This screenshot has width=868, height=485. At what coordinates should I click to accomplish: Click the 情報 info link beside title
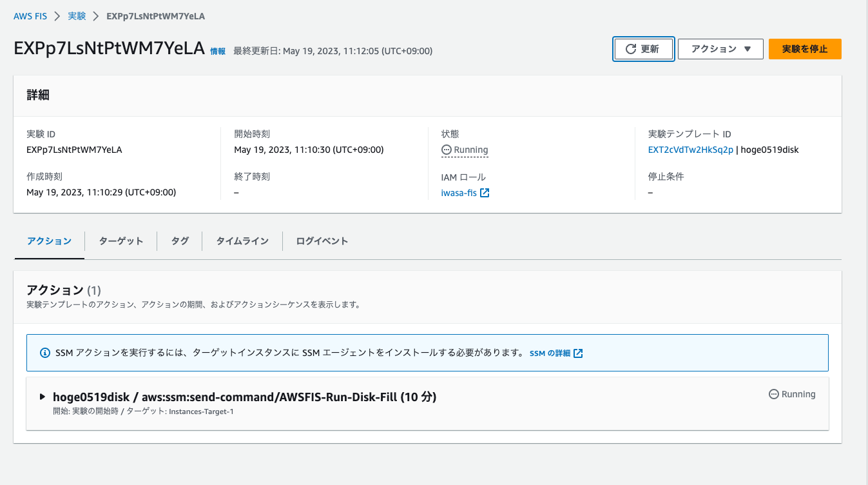click(x=218, y=51)
